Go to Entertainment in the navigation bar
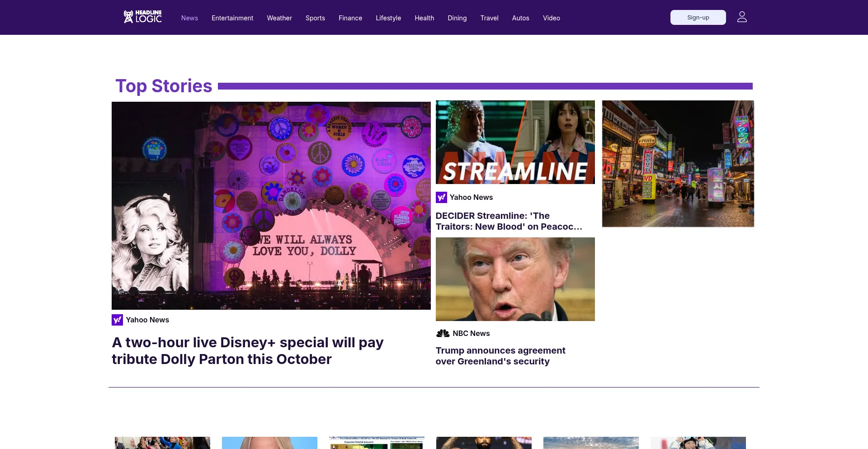Viewport: 868px width, 449px height. click(232, 18)
